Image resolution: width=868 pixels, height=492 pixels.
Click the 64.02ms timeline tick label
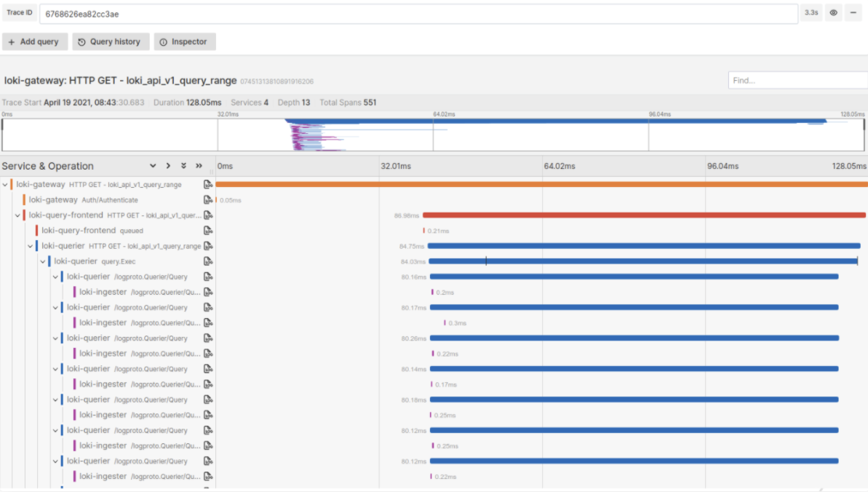(x=559, y=166)
